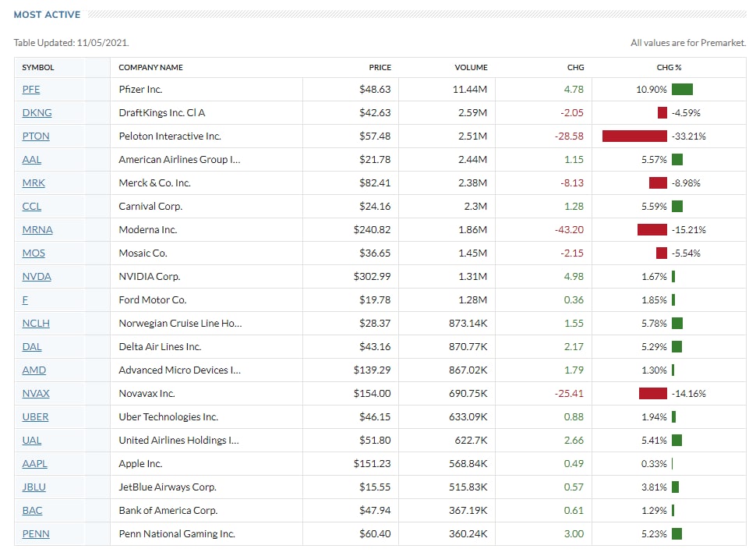Click Merck's red -8.98% change bar
Screen dimensions: 756x556
point(658,182)
